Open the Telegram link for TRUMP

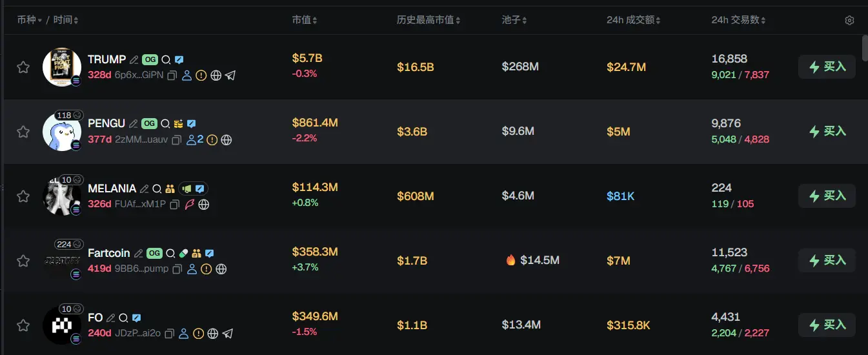[230, 76]
